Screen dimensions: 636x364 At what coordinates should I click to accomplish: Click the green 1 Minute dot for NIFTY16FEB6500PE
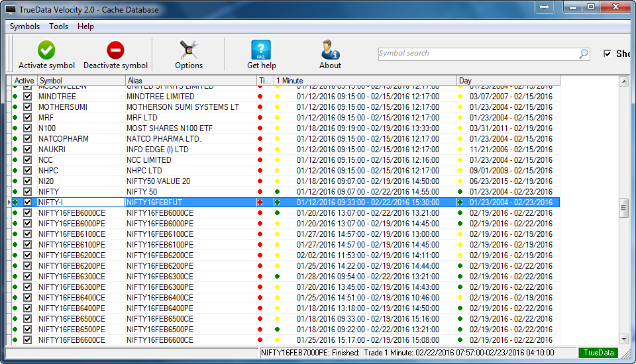coord(278,329)
